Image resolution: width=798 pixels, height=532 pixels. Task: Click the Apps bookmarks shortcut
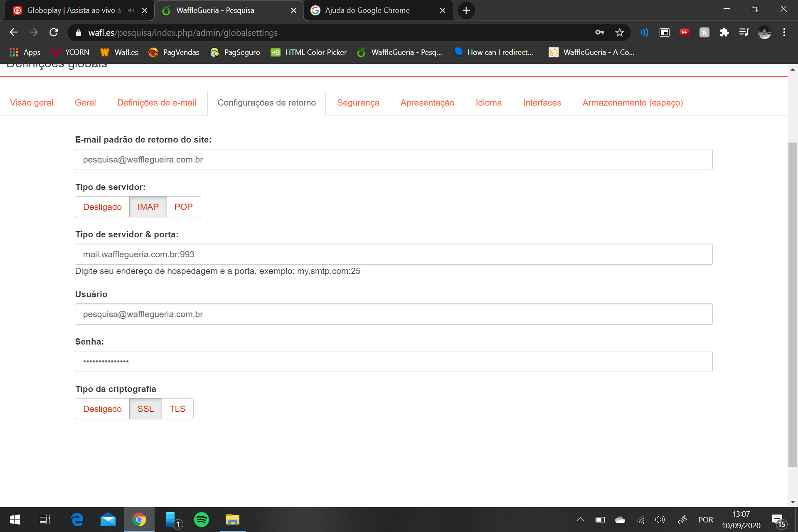tap(25, 52)
